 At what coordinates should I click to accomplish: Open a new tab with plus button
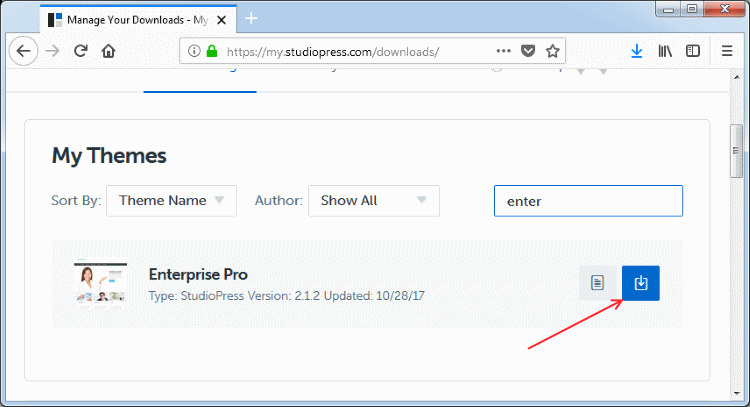(x=251, y=19)
